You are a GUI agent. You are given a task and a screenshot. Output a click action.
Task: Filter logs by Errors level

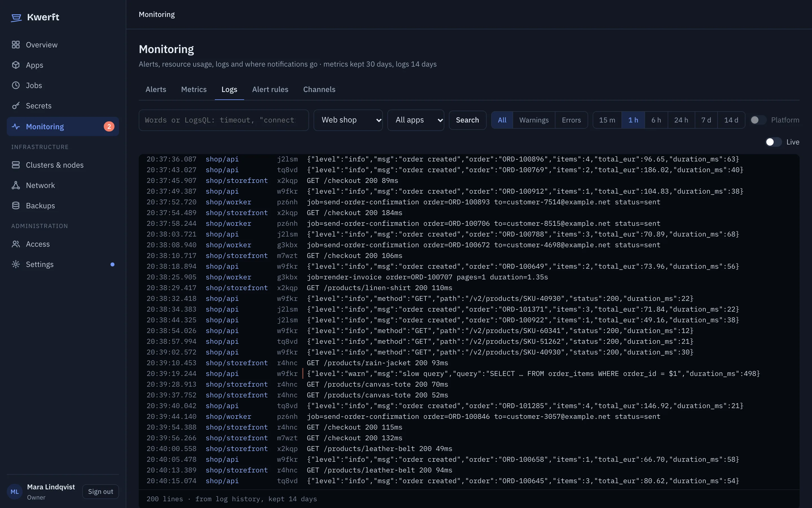[571, 120]
